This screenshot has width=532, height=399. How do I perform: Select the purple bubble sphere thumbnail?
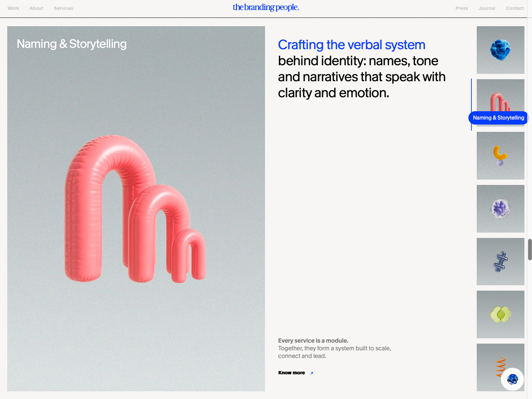click(x=500, y=208)
